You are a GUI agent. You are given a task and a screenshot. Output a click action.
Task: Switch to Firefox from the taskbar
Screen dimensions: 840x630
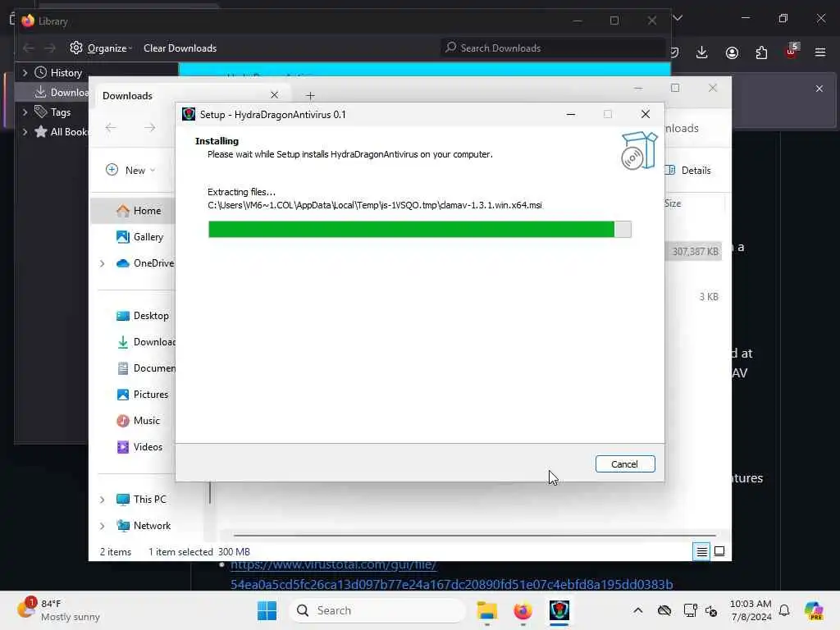[x=523, y=610]
